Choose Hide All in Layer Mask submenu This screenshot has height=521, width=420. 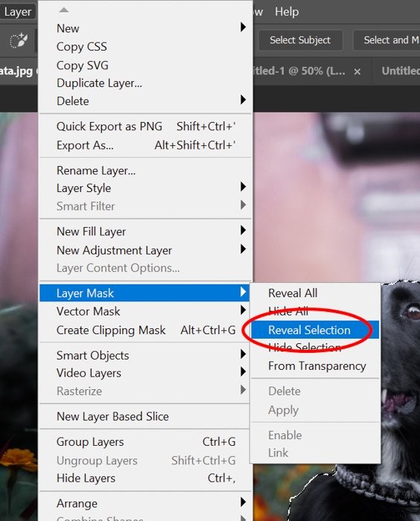(x=315, y=311)
